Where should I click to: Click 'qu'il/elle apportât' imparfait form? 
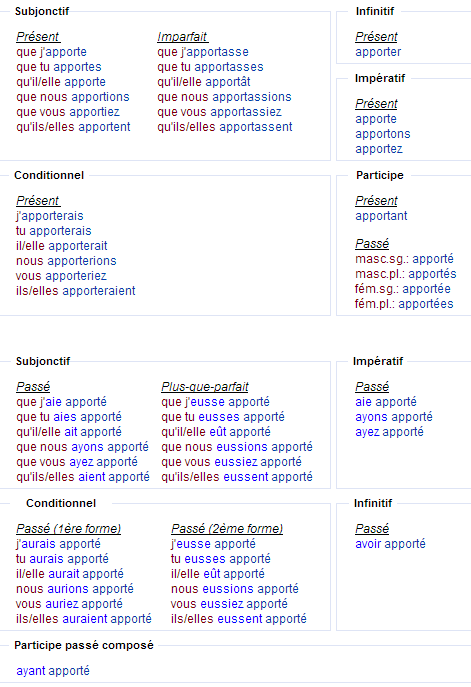point(204,82)
